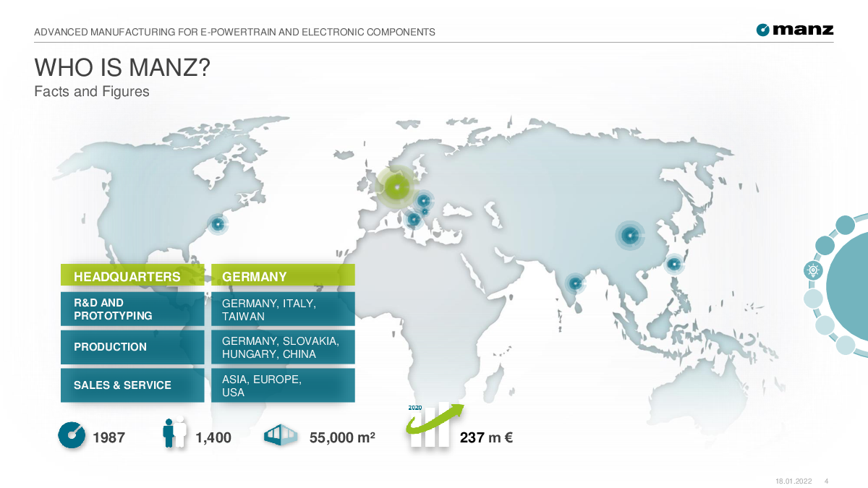Click the employees people icon beside 1,400
This screenshot has width=868, height=488.
[174, 432]
